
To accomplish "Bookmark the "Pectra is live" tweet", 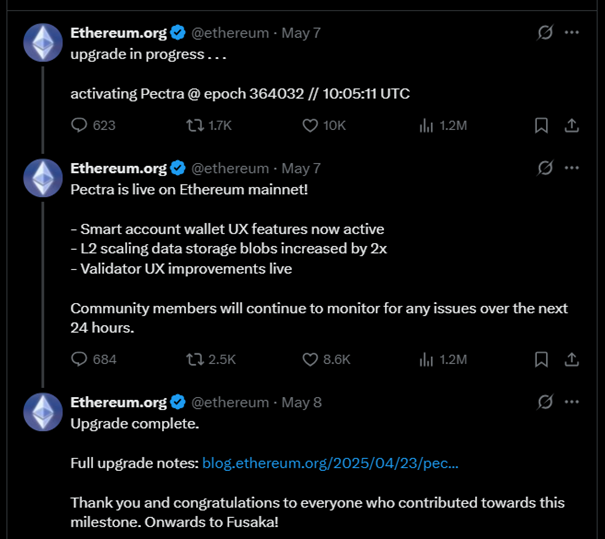I will coord(541,359).
